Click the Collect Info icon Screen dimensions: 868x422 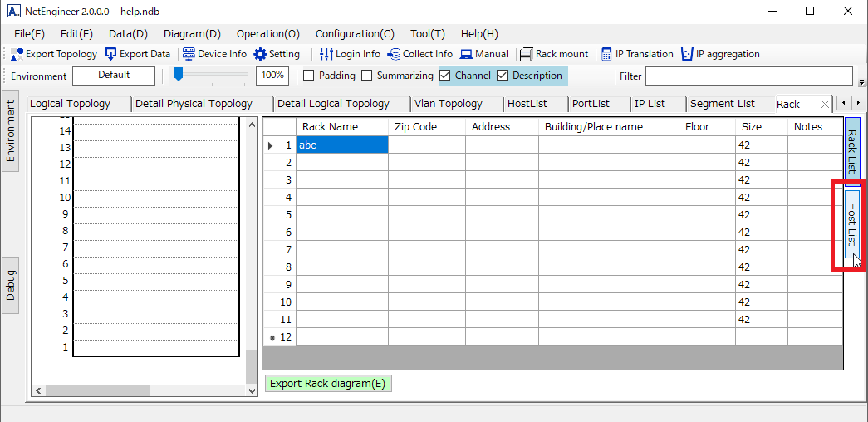[394, 54]
